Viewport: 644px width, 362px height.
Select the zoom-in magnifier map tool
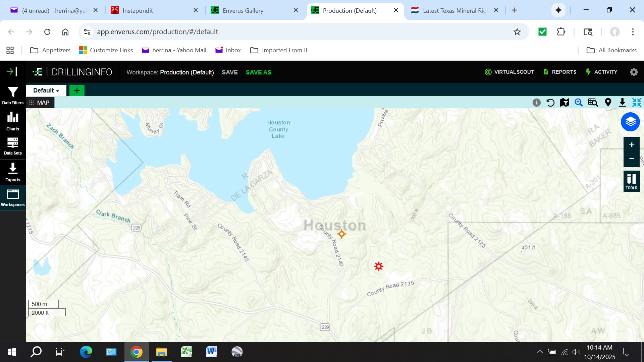coord(579,103)
